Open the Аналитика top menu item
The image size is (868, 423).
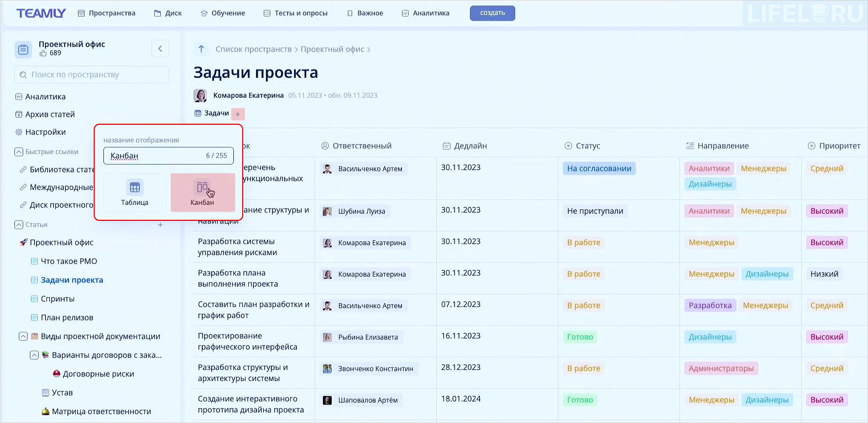(426, 13)
